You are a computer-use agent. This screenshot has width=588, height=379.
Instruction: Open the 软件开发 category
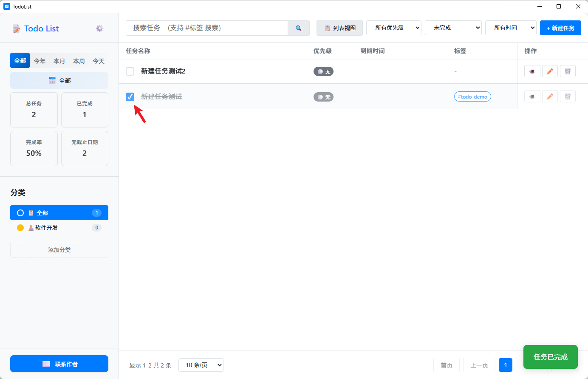point(59,228)
